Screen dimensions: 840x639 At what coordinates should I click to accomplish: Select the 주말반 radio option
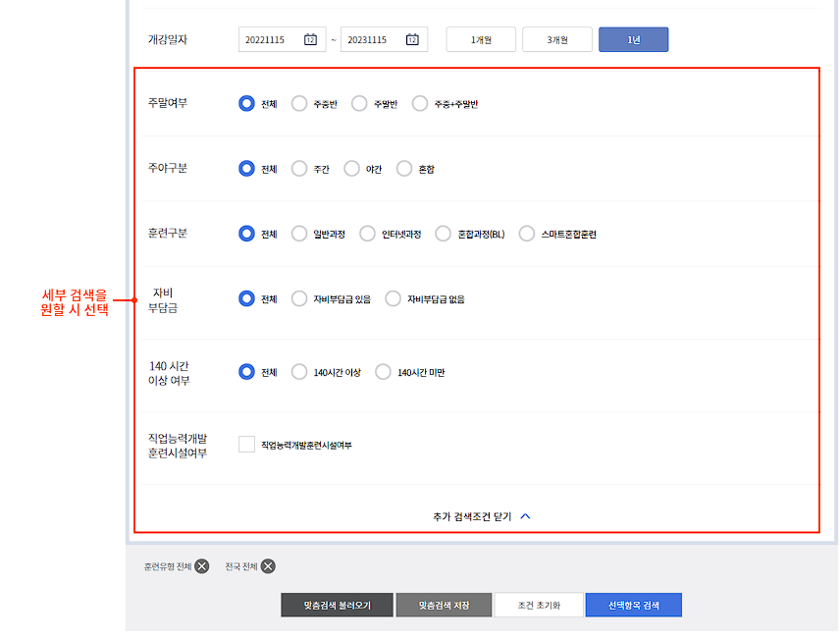pos(359,102)
